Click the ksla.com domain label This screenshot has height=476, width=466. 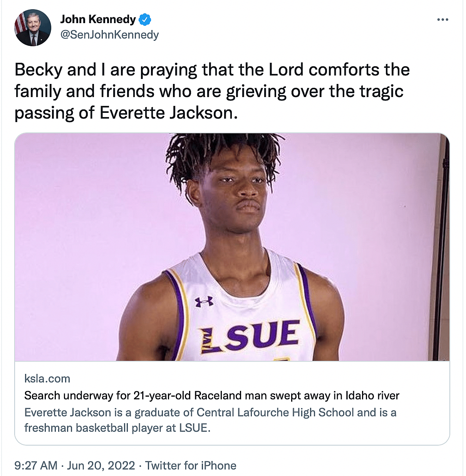click(47, 379)
